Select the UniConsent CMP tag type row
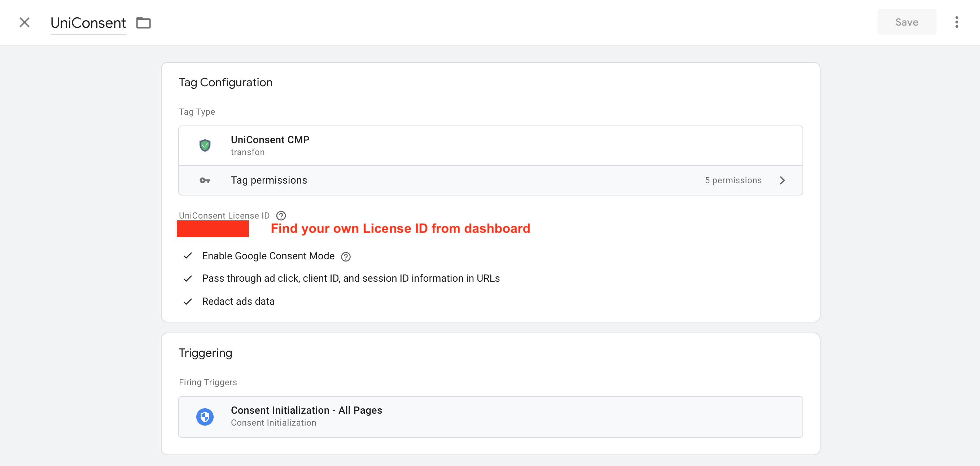Viewport: 980px width, 466px height. [x=490, y=146]
